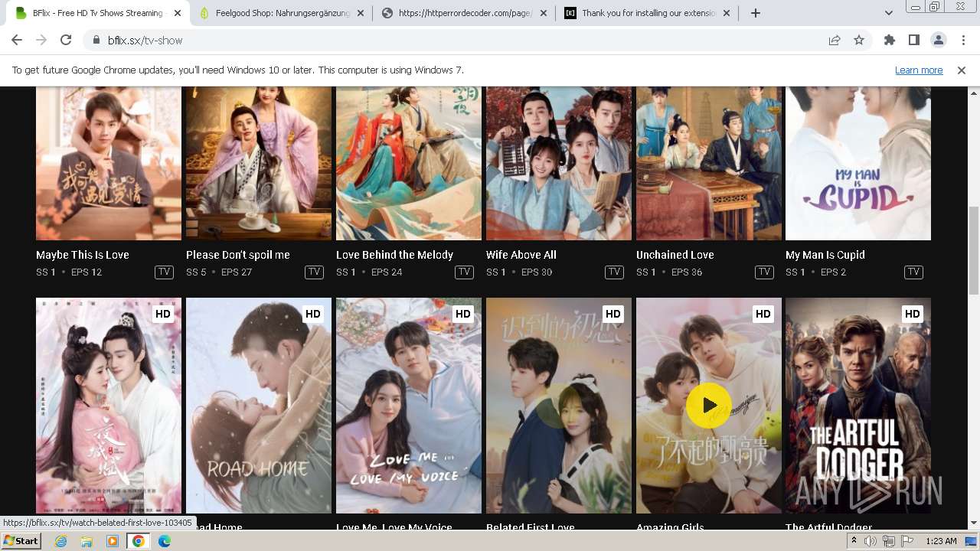Click the forward navigation arrow
Image resolution: width=980 pixels, height=551 pixels.
pyautogui.click(x=41, y=41)
